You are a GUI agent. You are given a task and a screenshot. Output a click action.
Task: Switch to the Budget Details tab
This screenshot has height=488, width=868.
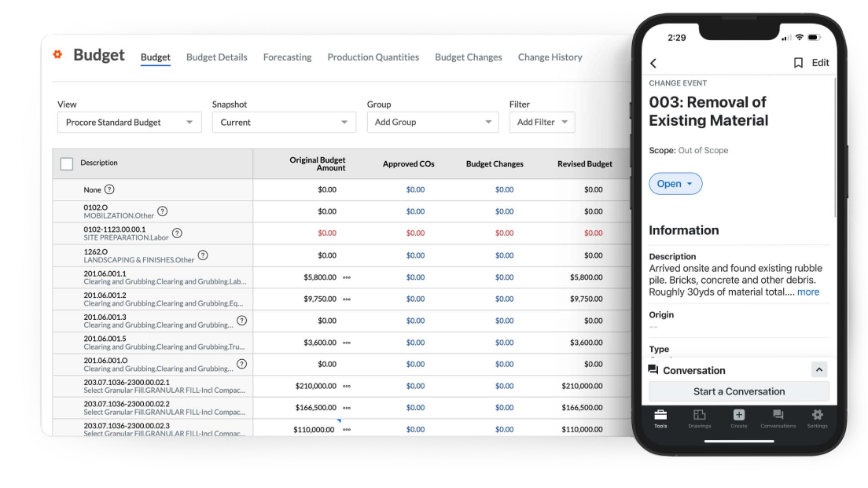click(217, 57)
